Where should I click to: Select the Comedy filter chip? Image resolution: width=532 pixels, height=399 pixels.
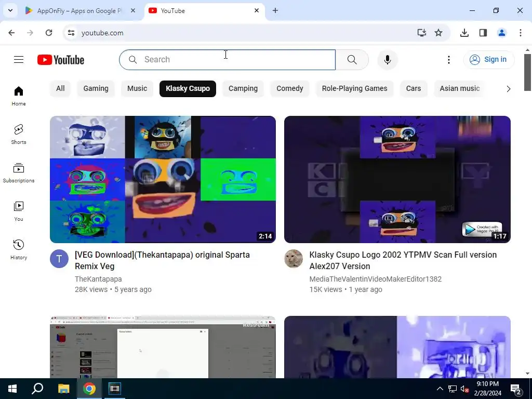coord(290,88)
